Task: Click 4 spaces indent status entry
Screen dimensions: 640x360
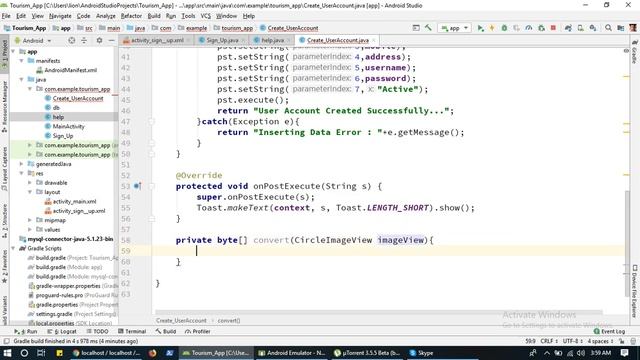Action: pos(600,341)
